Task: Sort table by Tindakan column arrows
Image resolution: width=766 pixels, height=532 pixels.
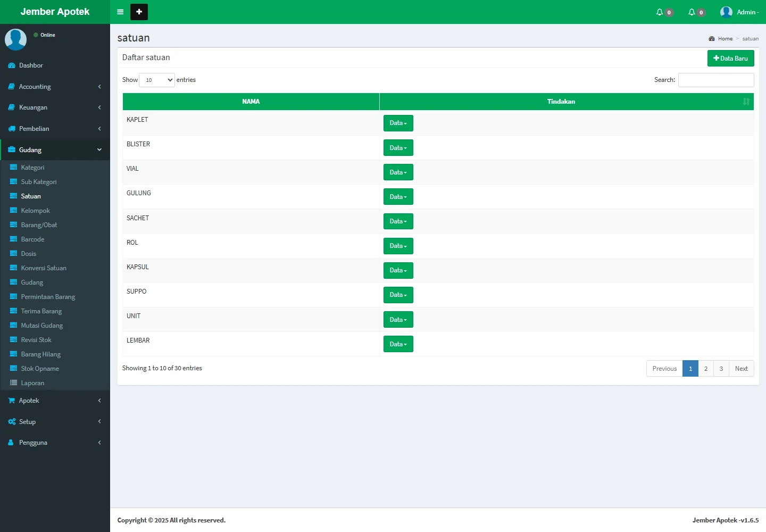Action: pyautogui.click(x=746, y=102)
